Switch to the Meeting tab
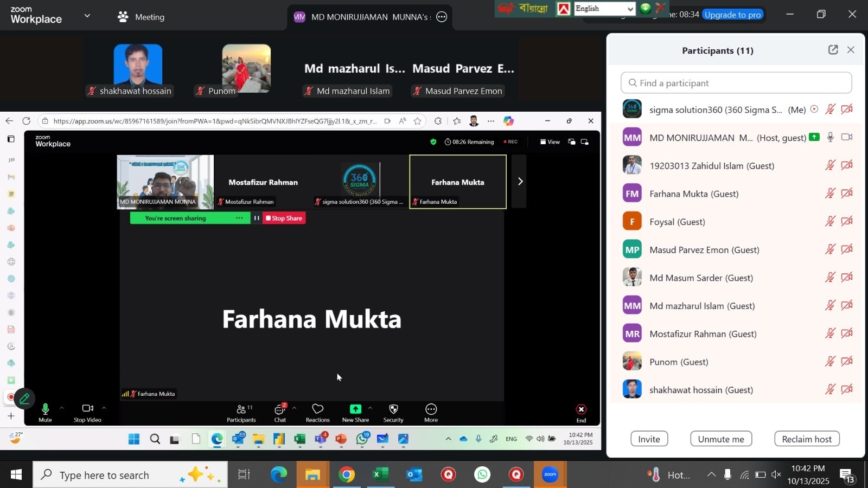Screen dimensions: 868x488 [141, 17]
